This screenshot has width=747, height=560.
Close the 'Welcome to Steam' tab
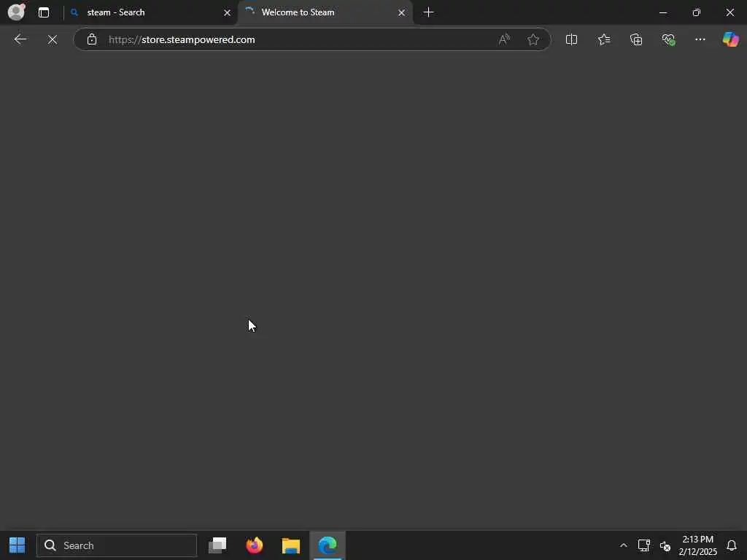click(x=402, y=12)
